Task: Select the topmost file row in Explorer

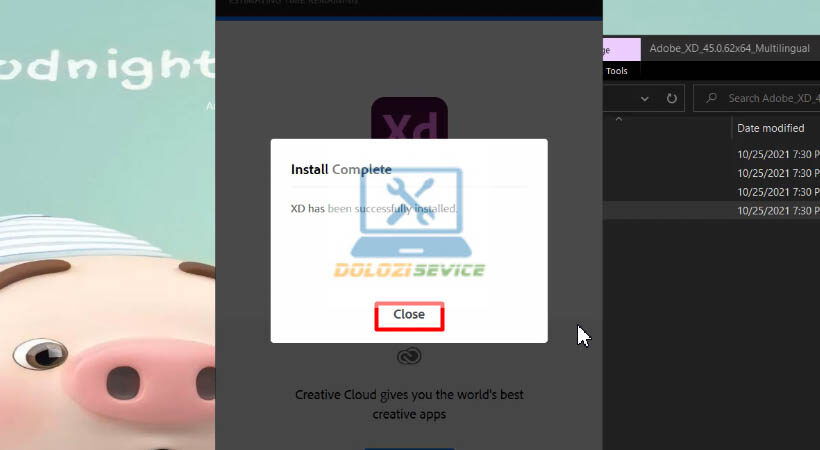Action: 710,154
